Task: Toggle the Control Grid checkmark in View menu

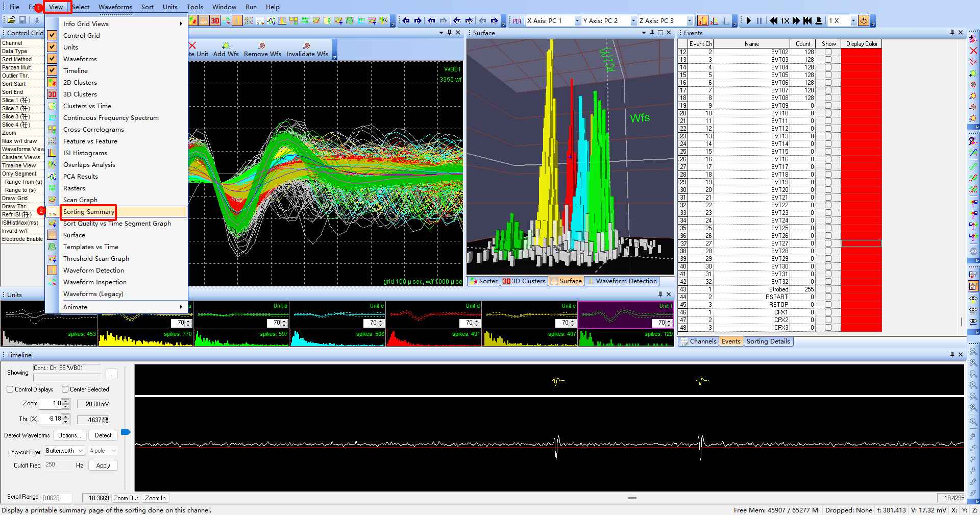Action: point(52,35)
